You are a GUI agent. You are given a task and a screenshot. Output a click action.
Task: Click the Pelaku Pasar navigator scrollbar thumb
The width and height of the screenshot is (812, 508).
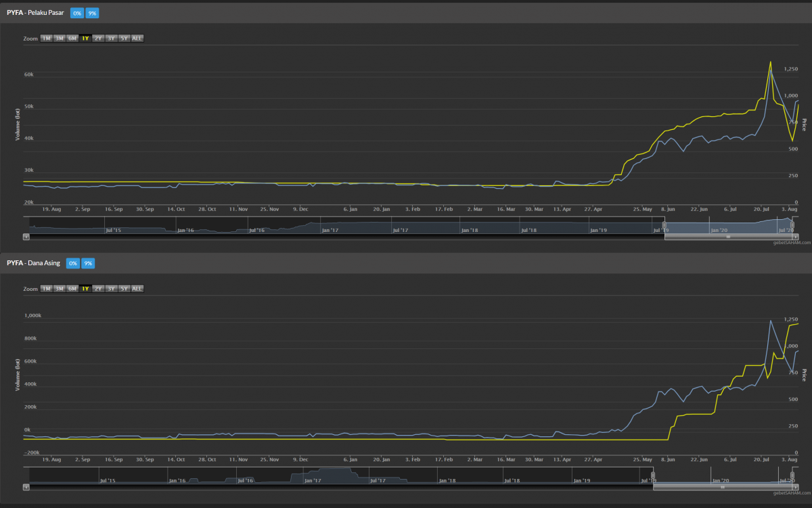[728, 237]
